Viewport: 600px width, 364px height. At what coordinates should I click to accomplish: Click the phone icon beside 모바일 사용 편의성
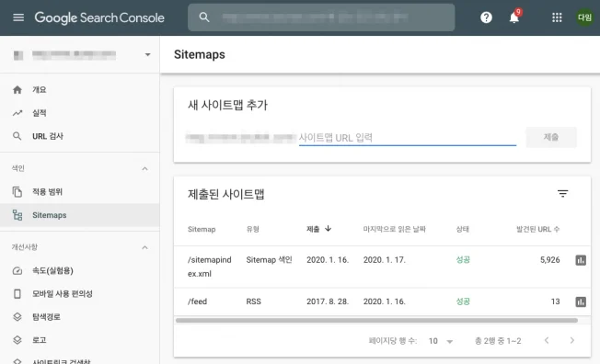pos(17,293)
